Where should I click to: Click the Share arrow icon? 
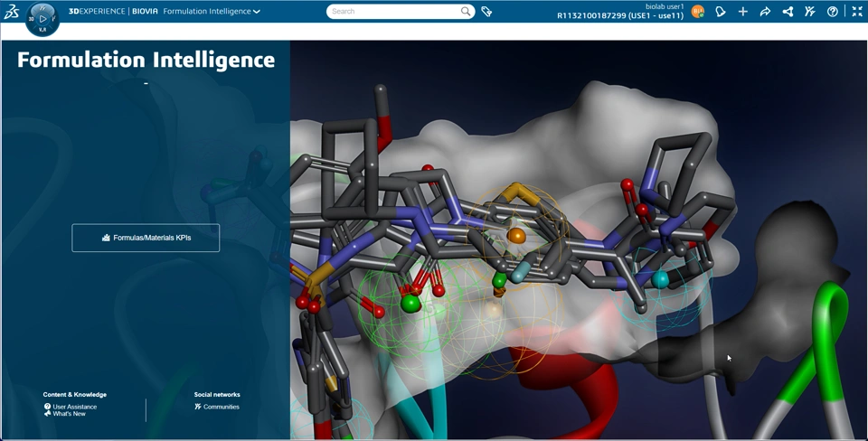[x=765, y=11]
